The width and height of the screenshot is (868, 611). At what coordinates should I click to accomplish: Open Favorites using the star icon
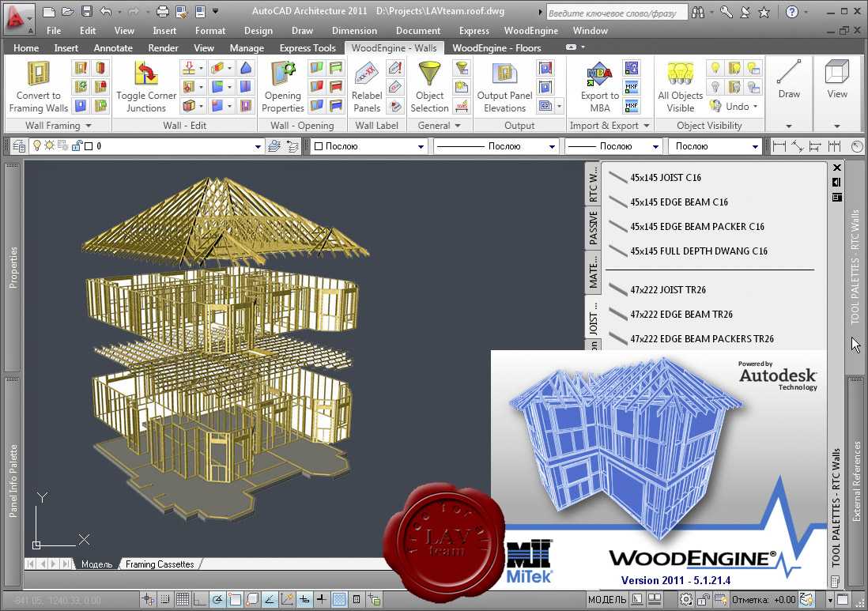tap(764, 12)
